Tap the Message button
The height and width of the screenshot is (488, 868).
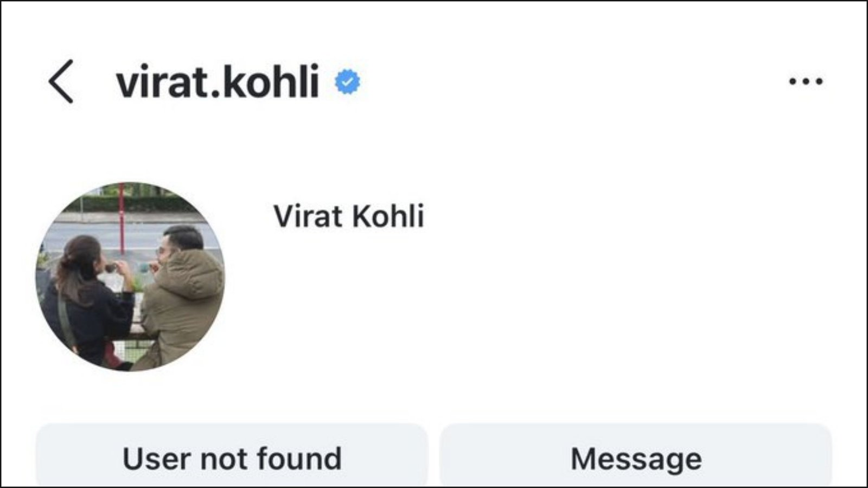tap(636, 458)
